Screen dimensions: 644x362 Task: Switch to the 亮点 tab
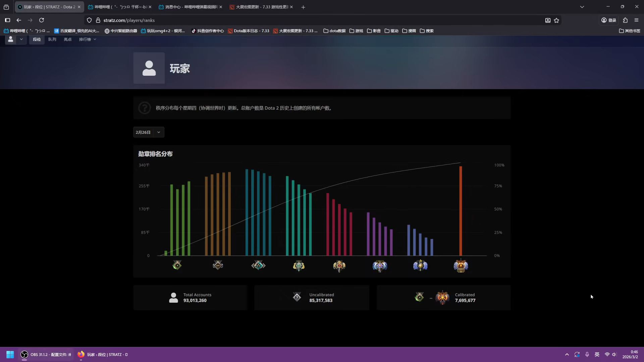pyautogui.click(x=67, y=40)
